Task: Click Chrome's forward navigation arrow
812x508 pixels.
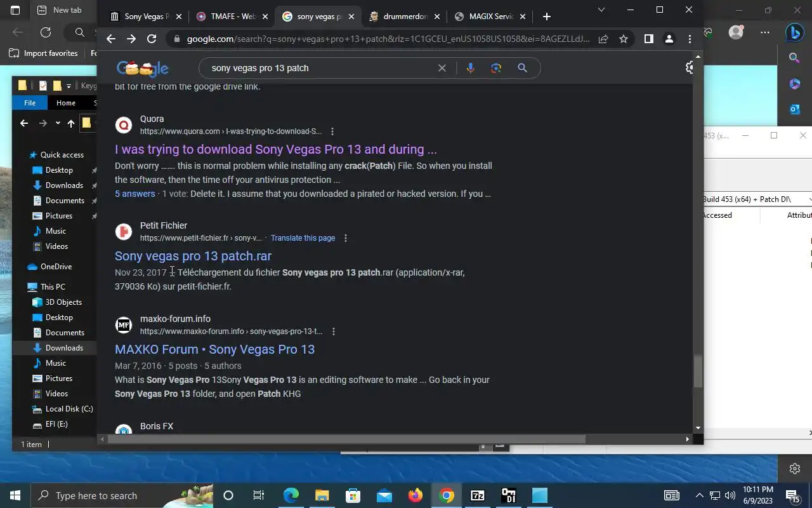Action: click(x=131, y=39)
